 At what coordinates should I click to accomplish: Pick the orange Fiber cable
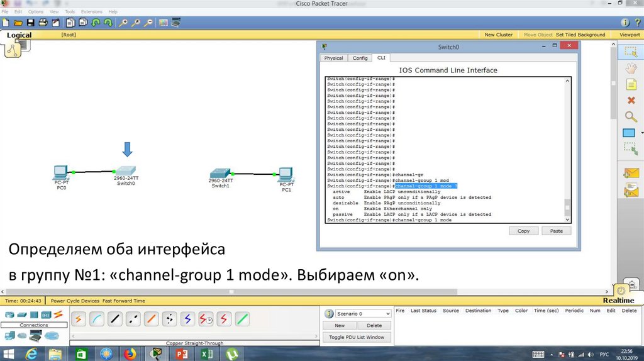151,319
